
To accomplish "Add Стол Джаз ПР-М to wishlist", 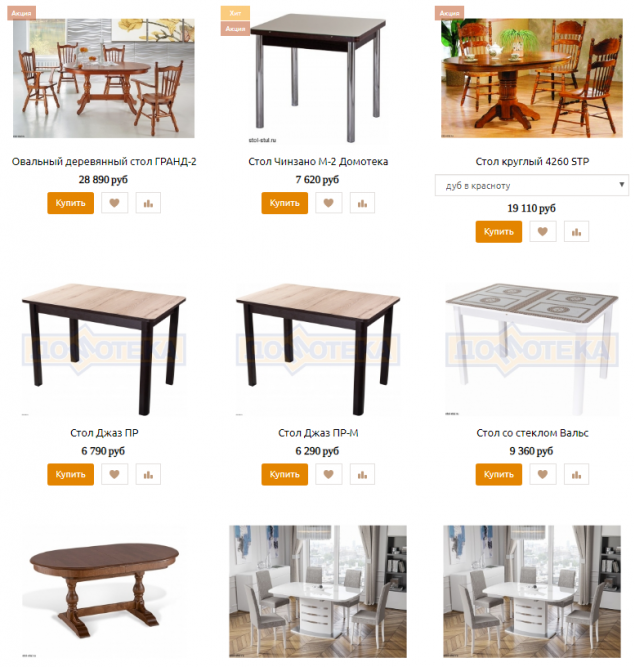I will [x=328, y=474].
